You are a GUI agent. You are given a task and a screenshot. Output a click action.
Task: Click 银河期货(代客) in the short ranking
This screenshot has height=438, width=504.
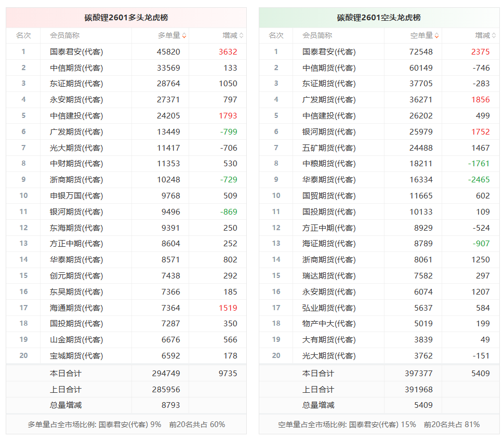point(329,132)
